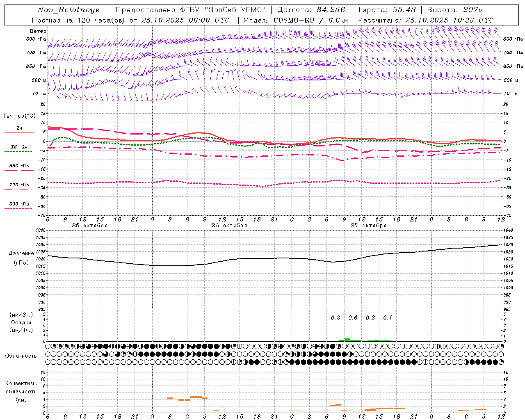The width and height of the screenshot is (525, 420).
Task: Click the 0.6 precipitation amount
Action: click(353, 318)
